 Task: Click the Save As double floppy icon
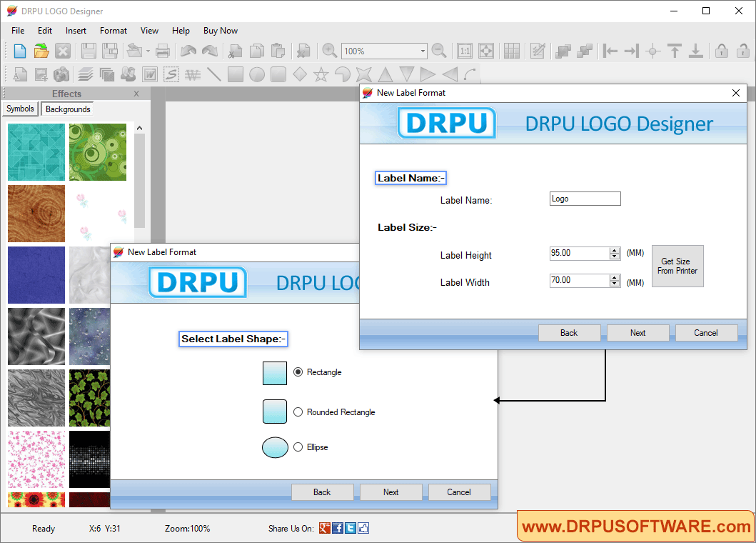[110, 51]
